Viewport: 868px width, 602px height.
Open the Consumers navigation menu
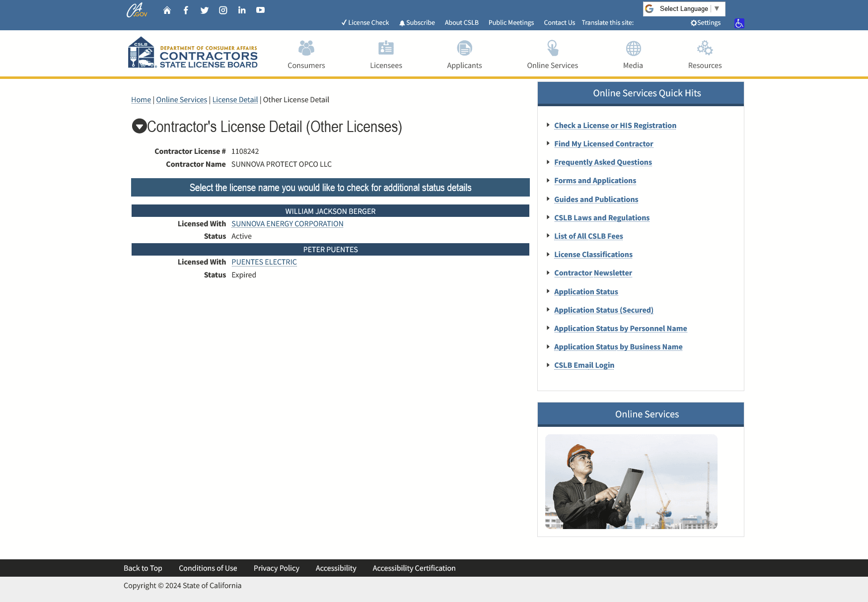(306, 55)
